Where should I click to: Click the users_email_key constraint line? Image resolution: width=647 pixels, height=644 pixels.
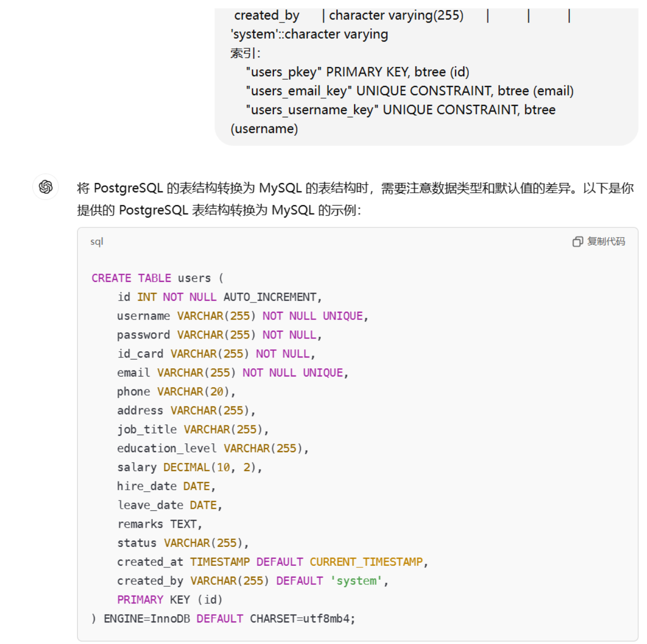409,91
